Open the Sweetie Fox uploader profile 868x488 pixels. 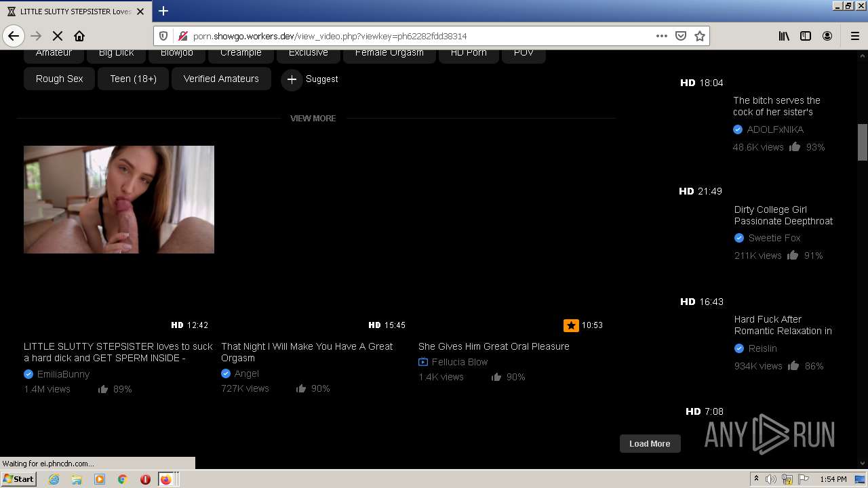774,238
